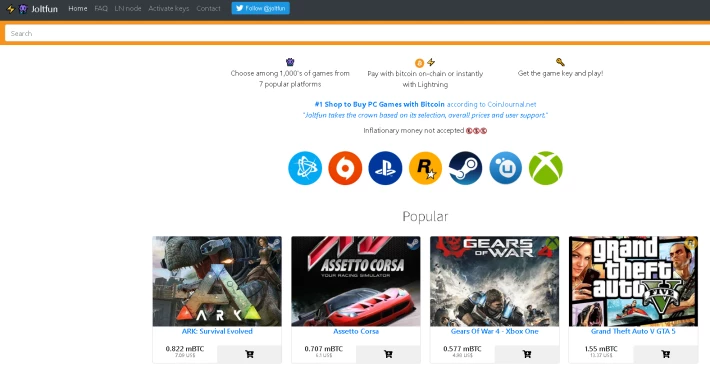710x367 pixels.
Task: Open the #1 Shop to Buy PC Games link
Action: click(x=379, y=104)
